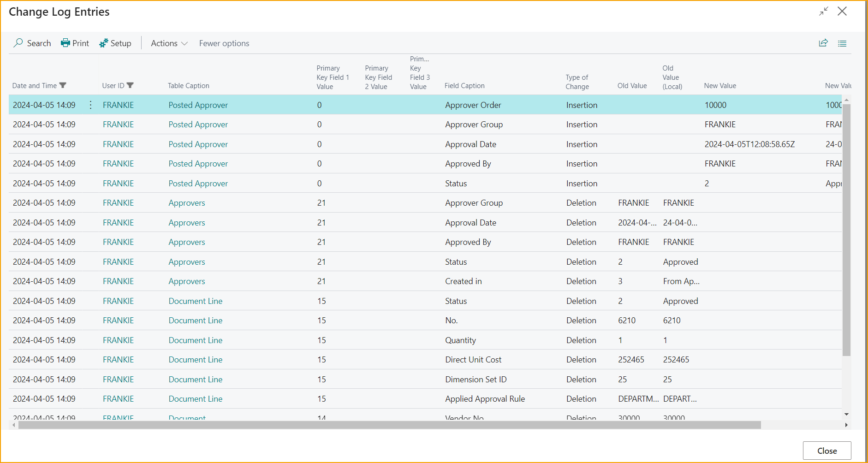
Task: Open FRANKIE user link in first row
Action: tap(118, 105)
